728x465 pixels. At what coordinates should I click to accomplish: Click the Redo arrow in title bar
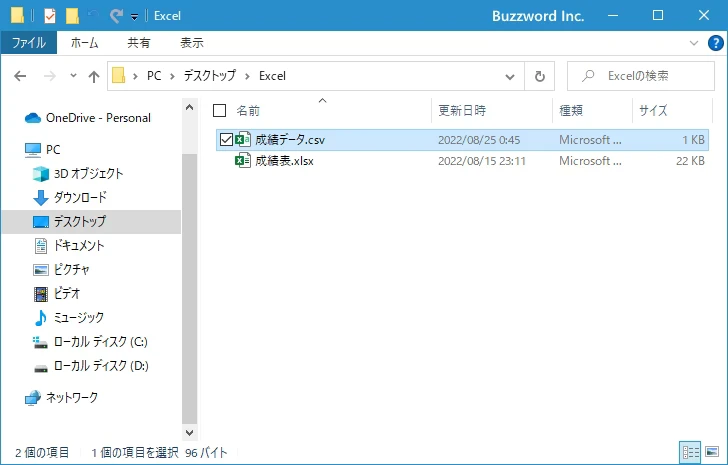[x=115, y=16]
